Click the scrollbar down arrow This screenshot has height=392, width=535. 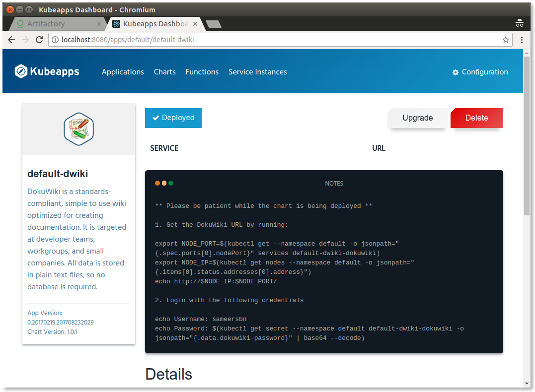pyautogui.click(x=527, y=384)
